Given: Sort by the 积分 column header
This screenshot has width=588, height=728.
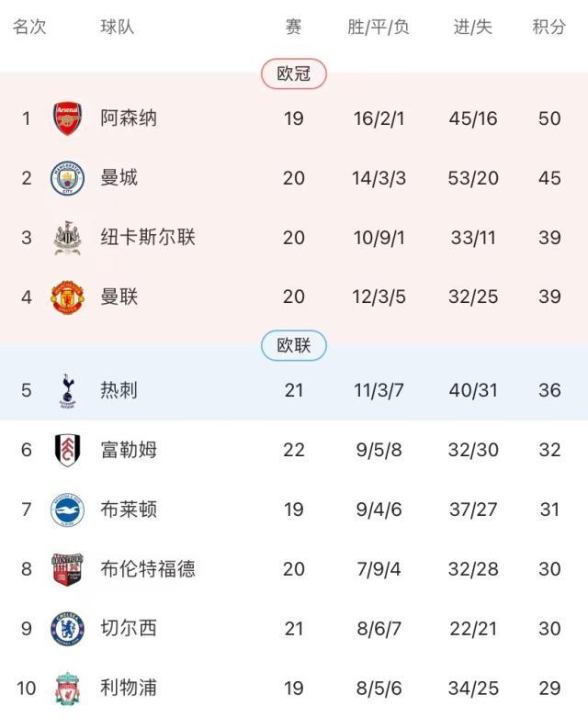Looking at the screenshot, I should click(549, 28).
